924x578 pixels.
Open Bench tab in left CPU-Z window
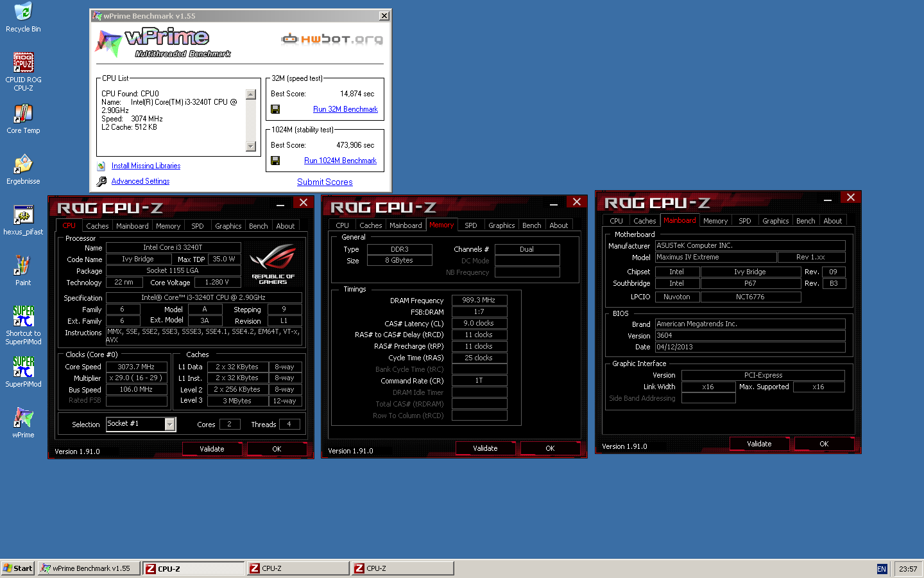tap(259, 226)
